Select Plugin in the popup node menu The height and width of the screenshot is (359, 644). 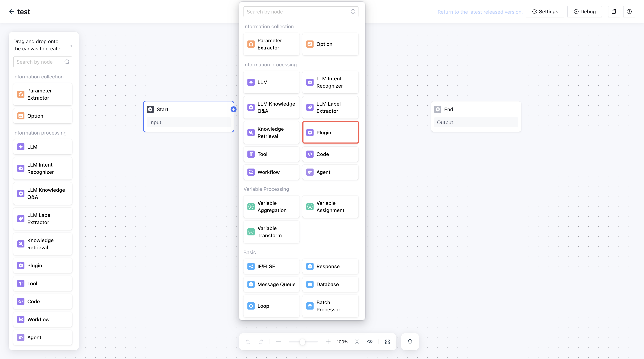330,132
